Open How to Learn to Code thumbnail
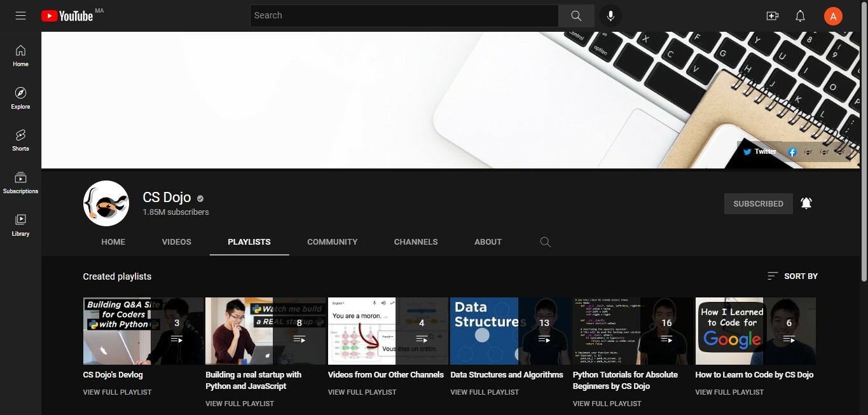868x415 pixels. [x=755, y=331]
